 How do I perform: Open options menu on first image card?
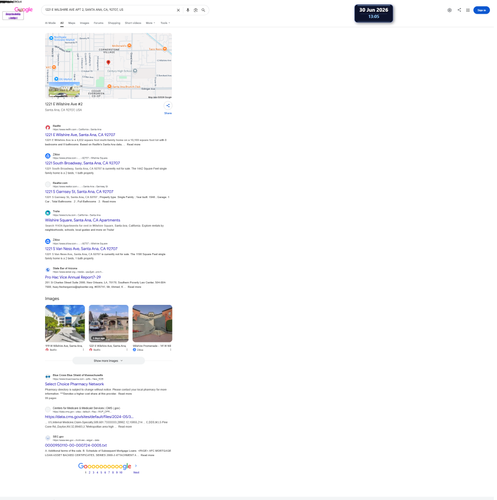[83, 350]
